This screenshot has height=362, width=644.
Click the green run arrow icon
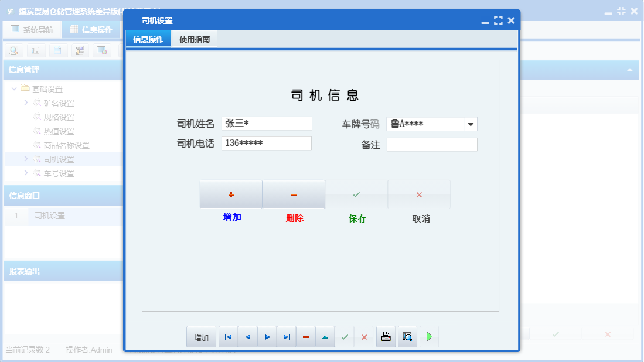tap(428, 336)
